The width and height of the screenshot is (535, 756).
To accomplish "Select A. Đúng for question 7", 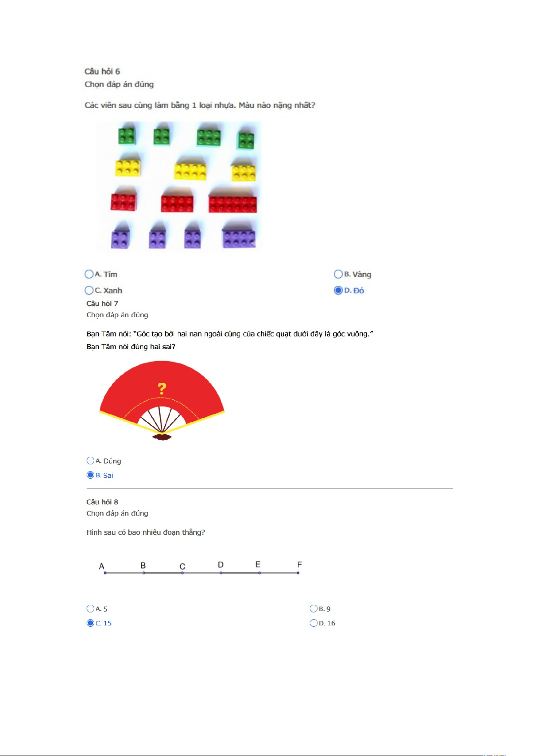I will coord(90,461).
